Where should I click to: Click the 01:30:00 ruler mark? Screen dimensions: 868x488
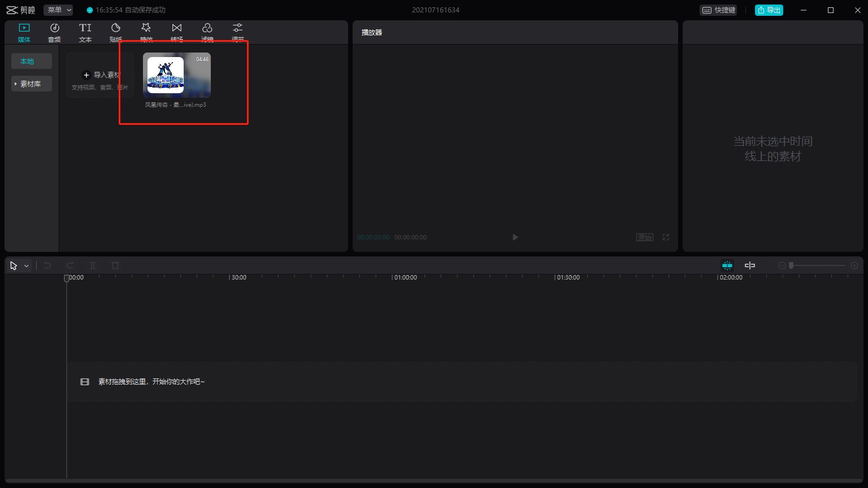(568, 277)
